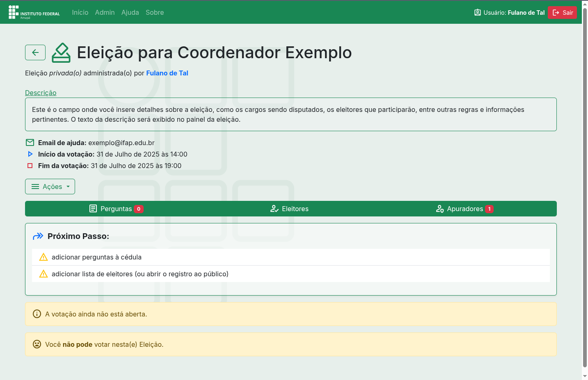The width and height of the screenshot is (588, 380).
Task: Click the ballot box election icon
Action: point(61,53)
